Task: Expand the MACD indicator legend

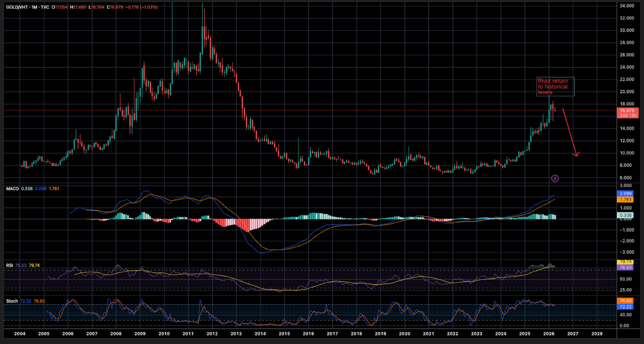Action: 13,188
